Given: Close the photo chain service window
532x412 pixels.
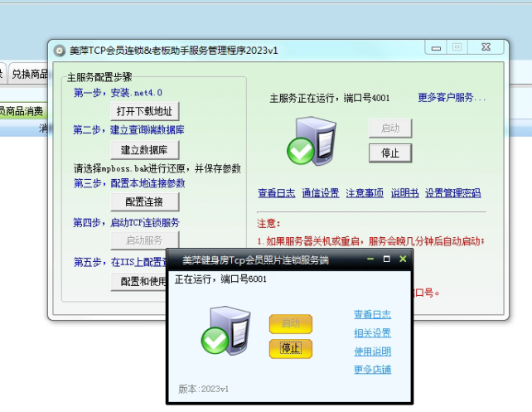Looking at the screenshot, I should coord(403,259).
